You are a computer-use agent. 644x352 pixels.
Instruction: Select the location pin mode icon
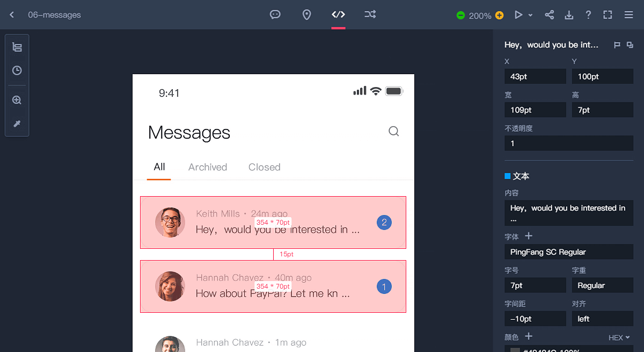[306, 15]
